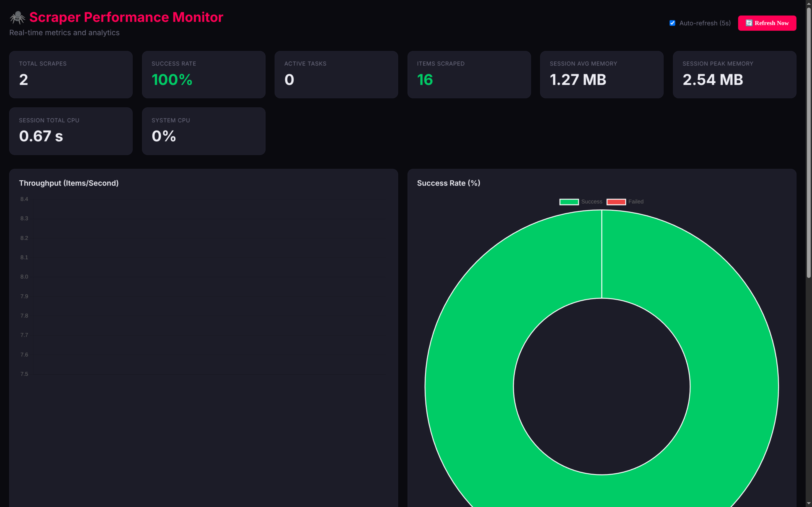Select the Total Scrapes metric card
The image size is (812, 507).
coord(70,74)
